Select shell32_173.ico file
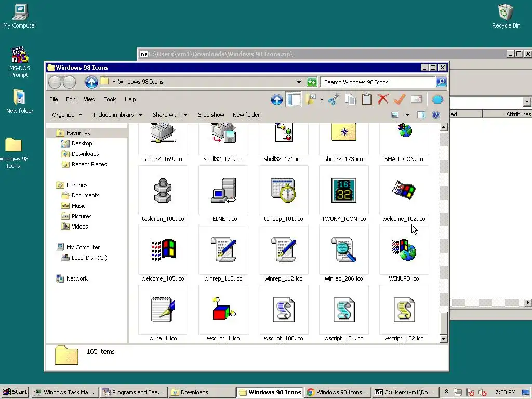The height and width of the screenshot is (399, 532). point(344,143)
